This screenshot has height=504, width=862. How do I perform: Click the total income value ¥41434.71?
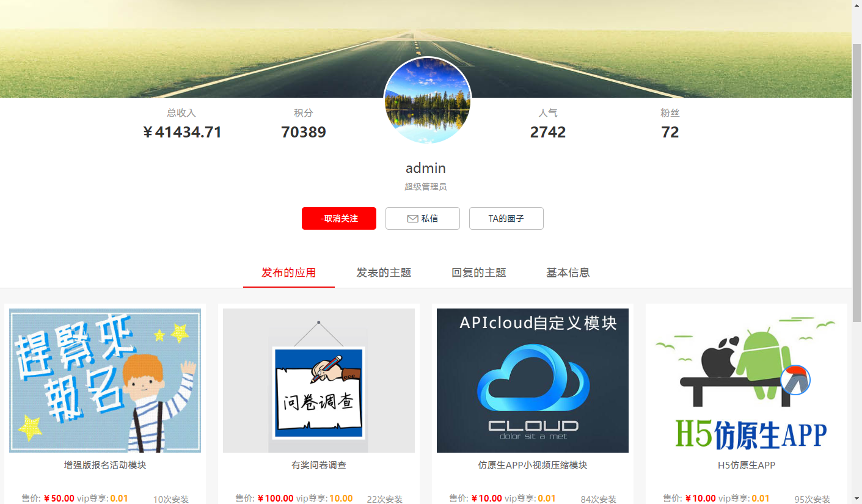181,133
